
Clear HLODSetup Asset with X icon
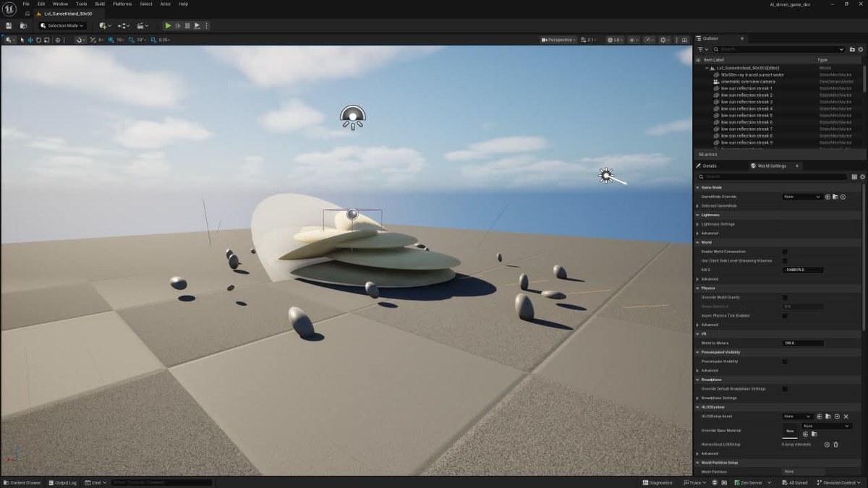[846, 416]
